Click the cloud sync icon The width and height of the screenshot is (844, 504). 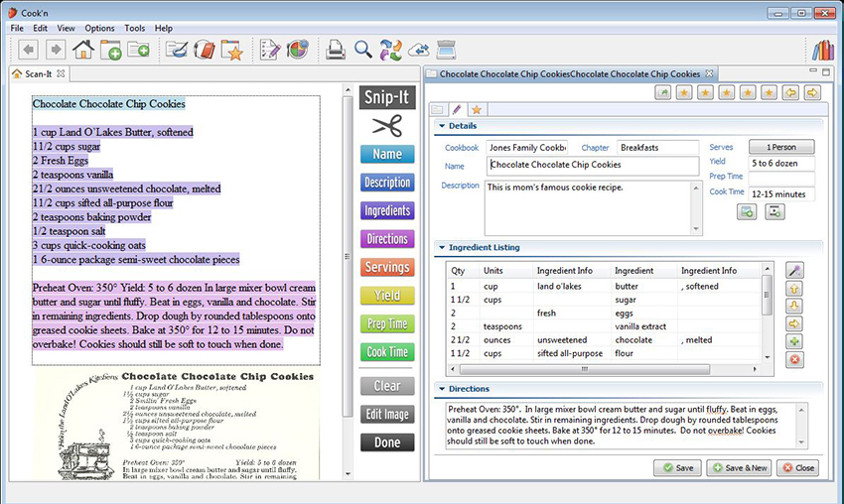419,50
